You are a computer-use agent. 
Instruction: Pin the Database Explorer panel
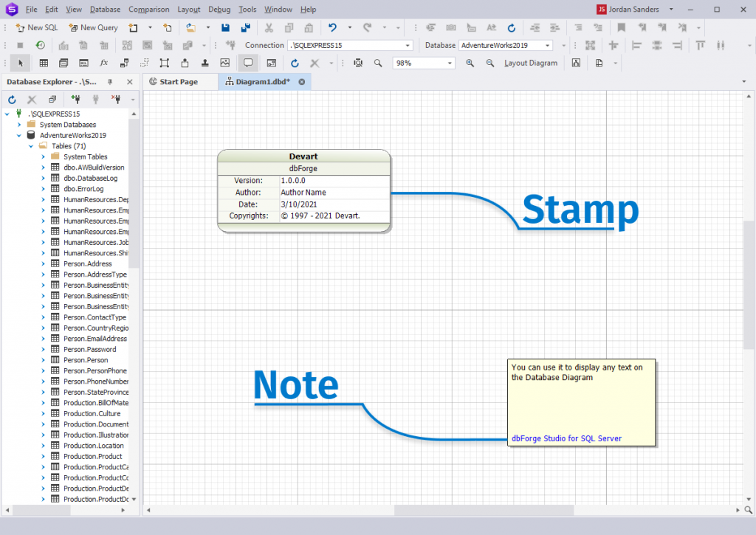[110, 82]
